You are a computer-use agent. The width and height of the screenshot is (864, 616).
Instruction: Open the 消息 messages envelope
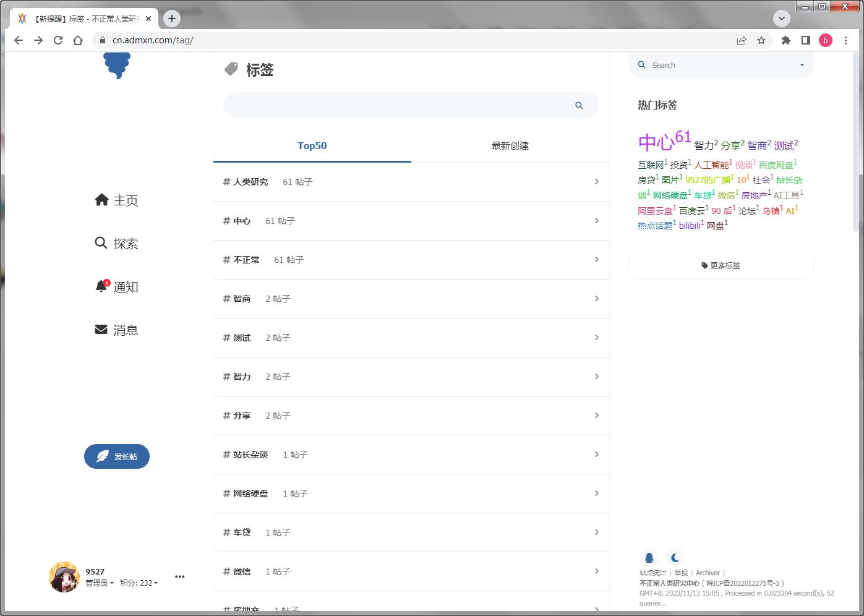tap(116, 330)
